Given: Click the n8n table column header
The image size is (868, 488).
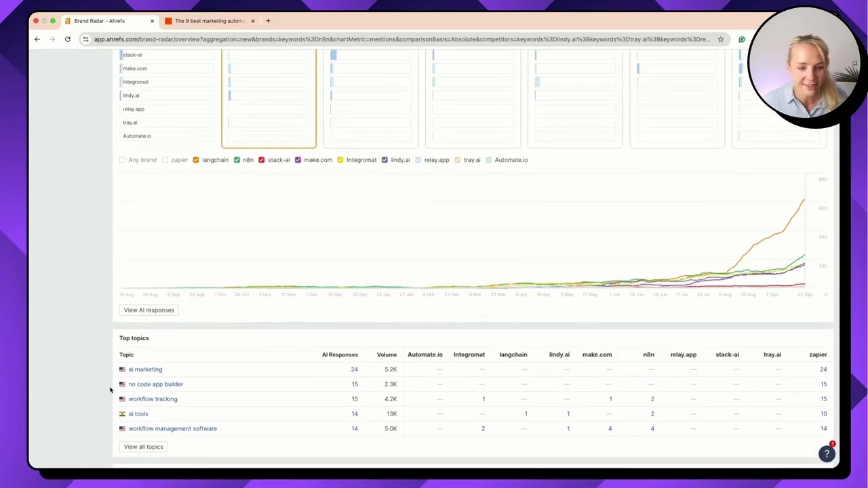Looking at the screenshot, I should pyautogui.click(x=648, y=354).
